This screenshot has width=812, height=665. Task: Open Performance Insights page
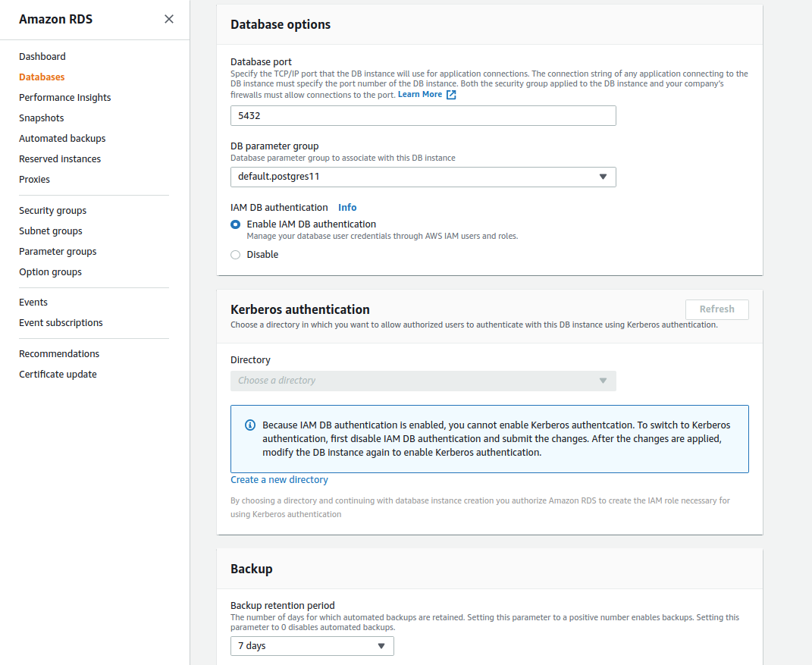(64, 97)
